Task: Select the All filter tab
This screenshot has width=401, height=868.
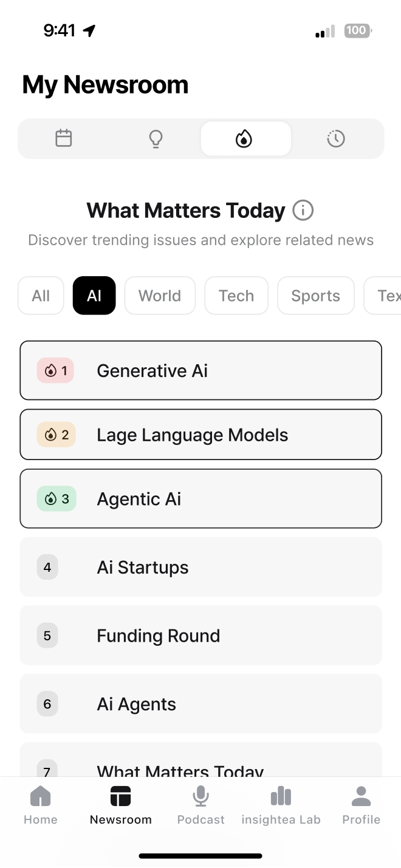Action: (40, 296)
